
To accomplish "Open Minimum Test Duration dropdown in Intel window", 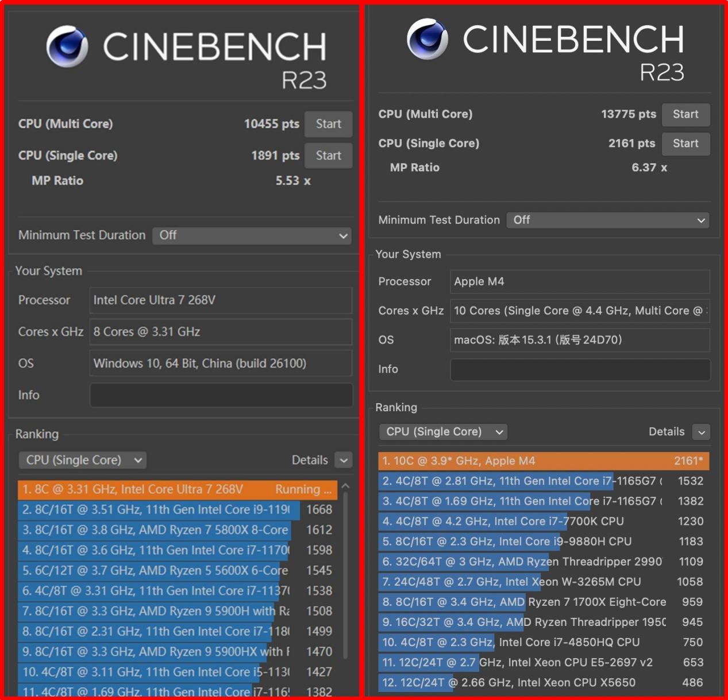I will click(252, 235).
